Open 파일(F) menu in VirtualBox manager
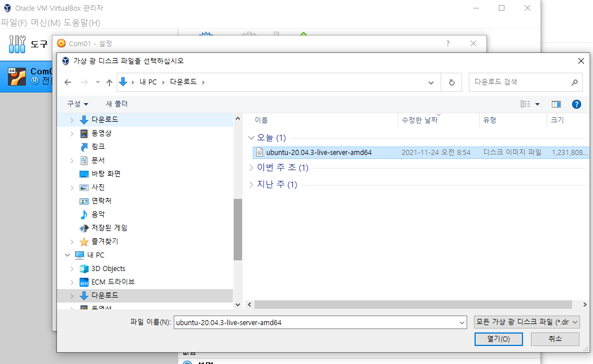 [x=14, y=23]
